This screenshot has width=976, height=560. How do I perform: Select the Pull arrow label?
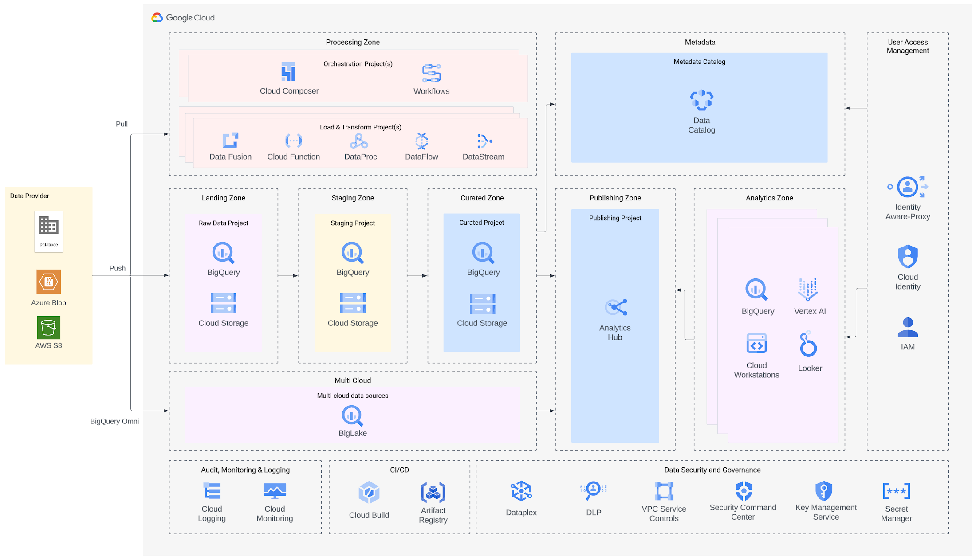(122, 124)
